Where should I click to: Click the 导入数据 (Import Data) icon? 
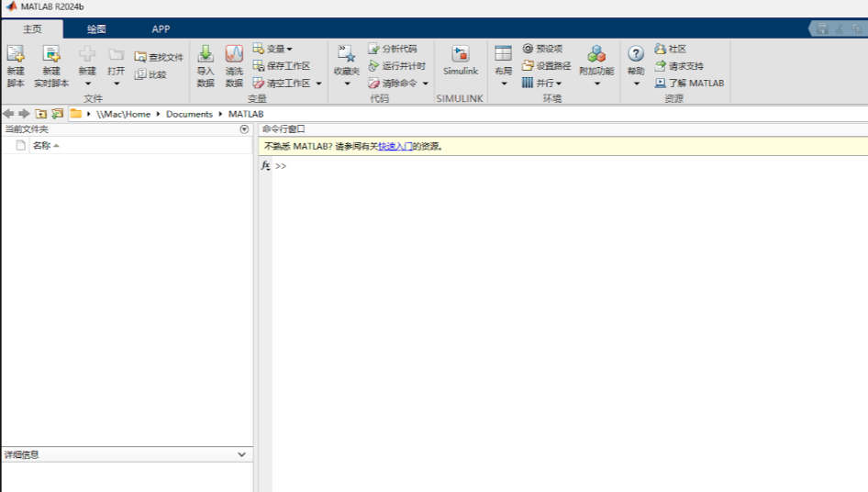[x=206, y=54]
